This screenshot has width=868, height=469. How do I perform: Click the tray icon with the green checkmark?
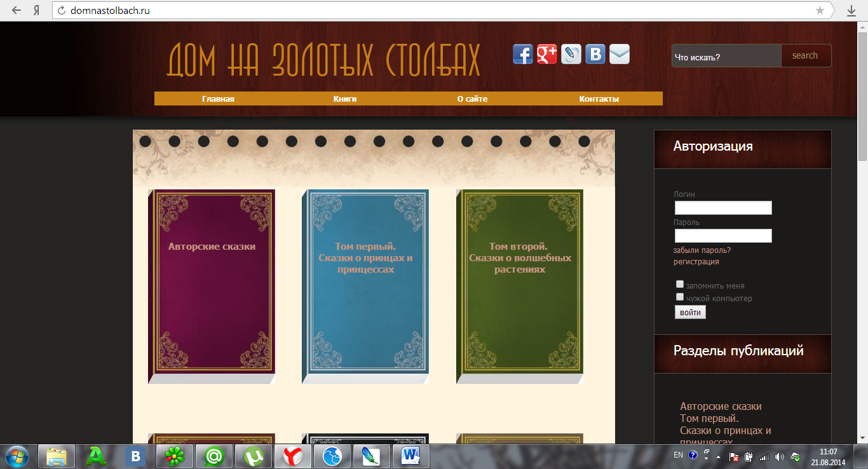coord(795,456)
